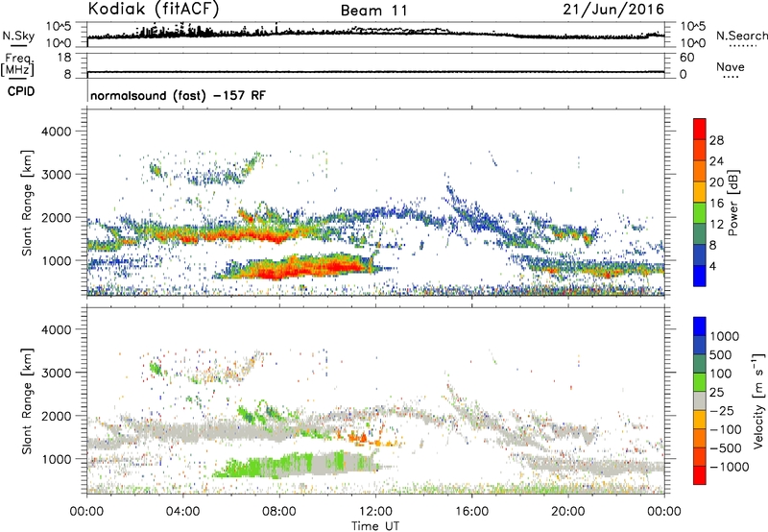Click the 'Power [dB]' colorbar label
768x532 pixels.
pos(733,203)
